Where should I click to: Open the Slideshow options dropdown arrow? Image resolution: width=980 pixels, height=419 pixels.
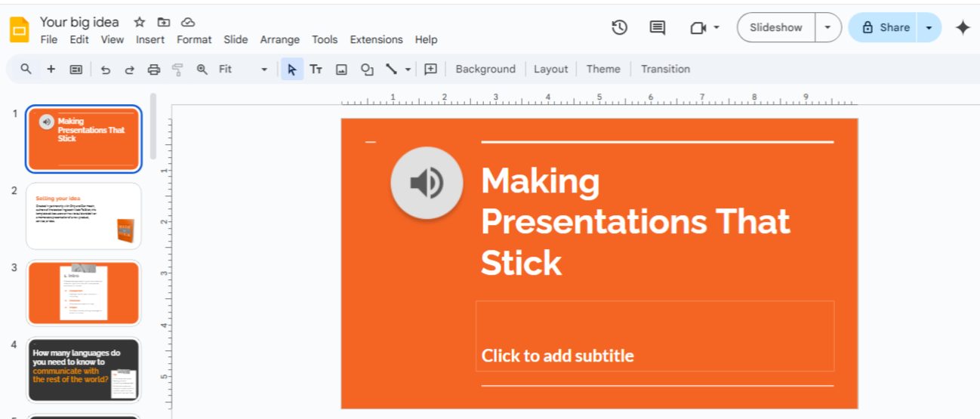[828, 27]
